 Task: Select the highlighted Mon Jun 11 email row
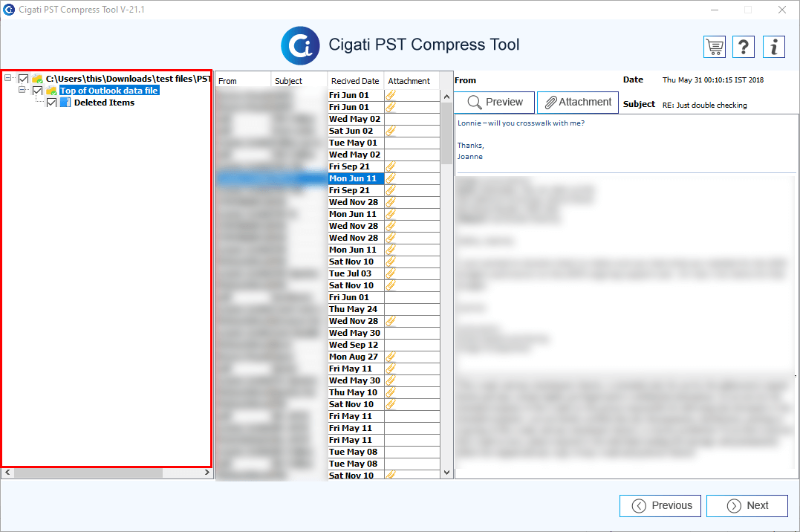328,178
